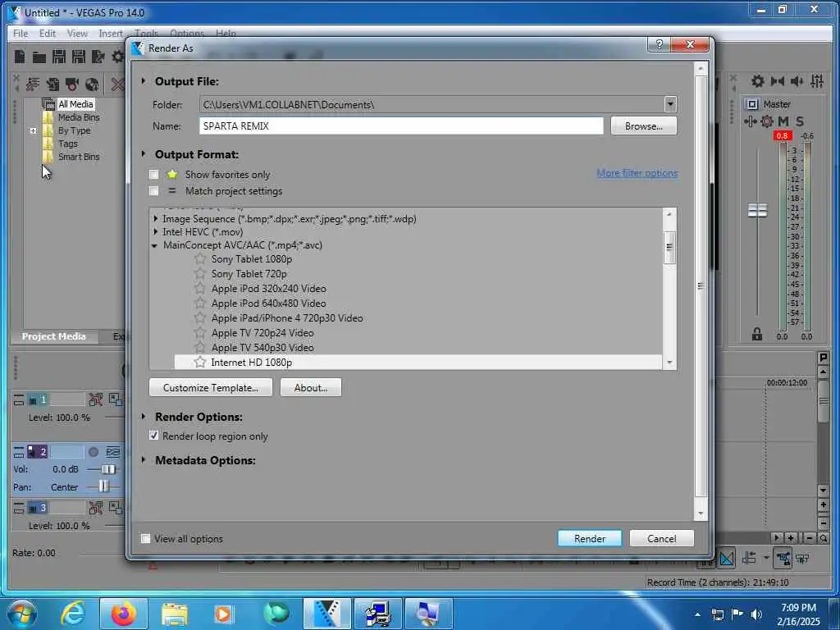The width and height of the screenshot is (840, 630).
Task: Collapse the Output Format section
Action: coord(143,153)
